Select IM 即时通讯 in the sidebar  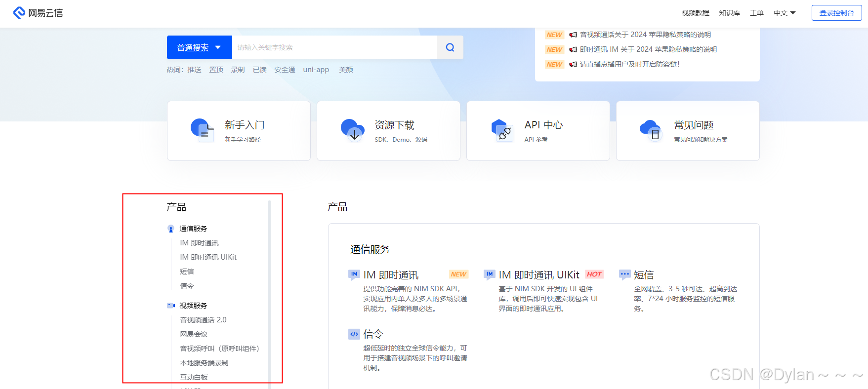[x=199, y=243]
